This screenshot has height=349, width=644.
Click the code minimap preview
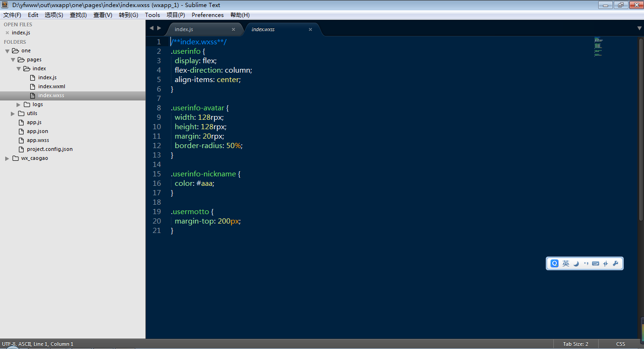[598, 47]
